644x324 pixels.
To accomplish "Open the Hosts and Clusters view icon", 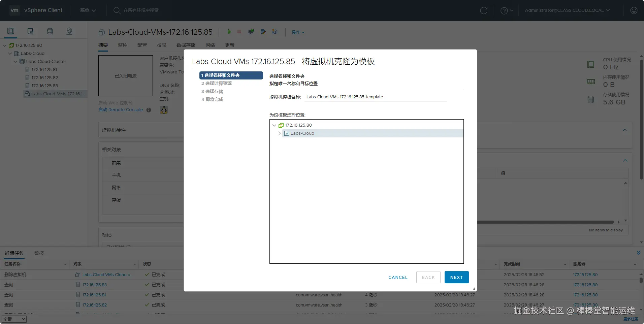I will coord(11,31).
